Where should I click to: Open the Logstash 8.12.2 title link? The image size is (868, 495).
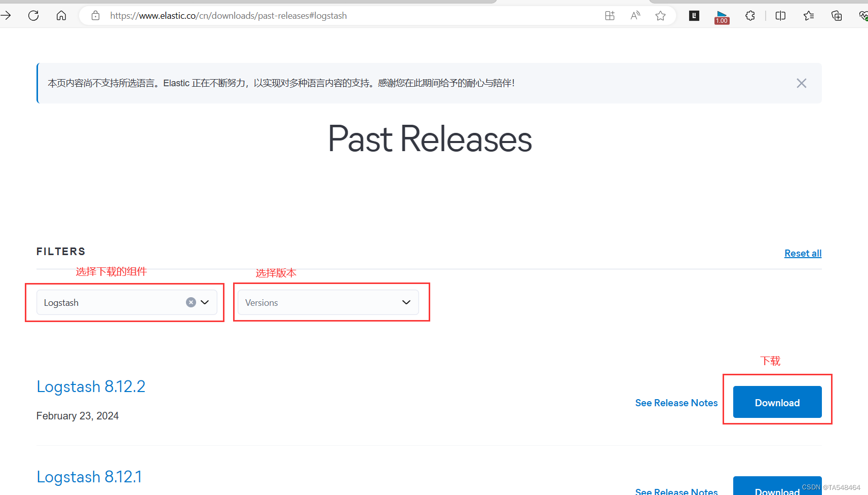[91, 386]
